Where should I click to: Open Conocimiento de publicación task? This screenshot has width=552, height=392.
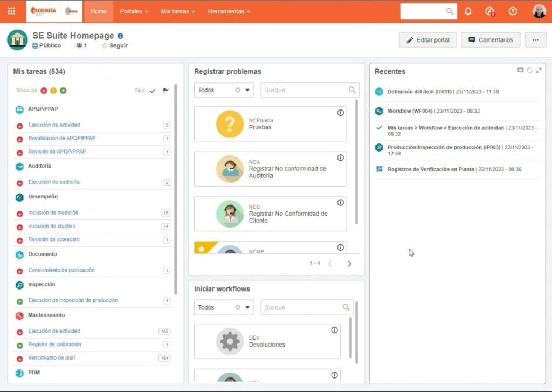coord(61,270)
